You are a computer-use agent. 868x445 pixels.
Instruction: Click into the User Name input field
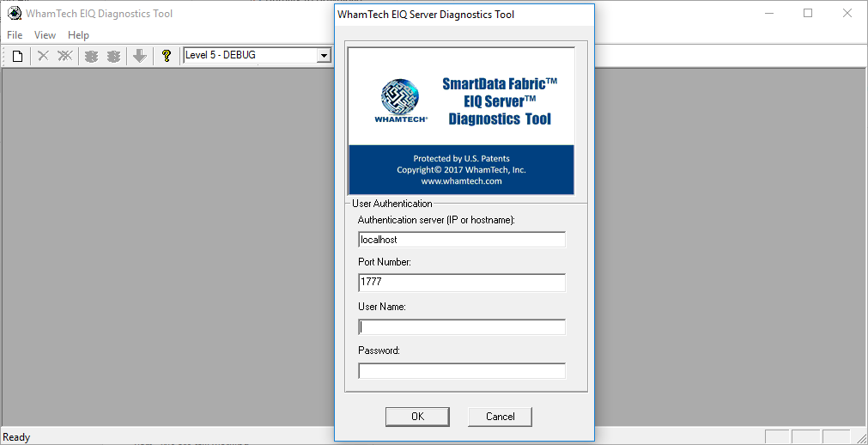click(x=462, y=327)
